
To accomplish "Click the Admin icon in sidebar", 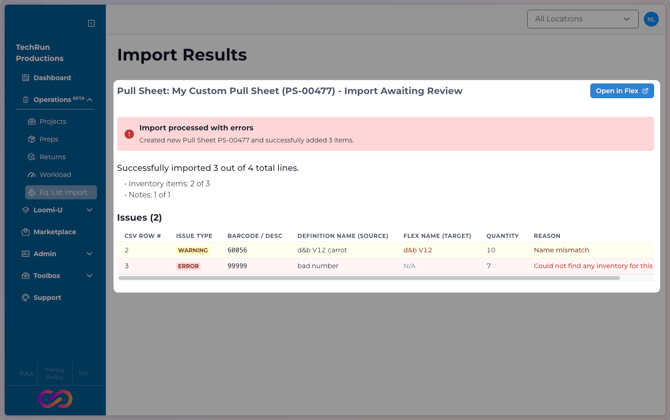I will [x=26, y=254].
